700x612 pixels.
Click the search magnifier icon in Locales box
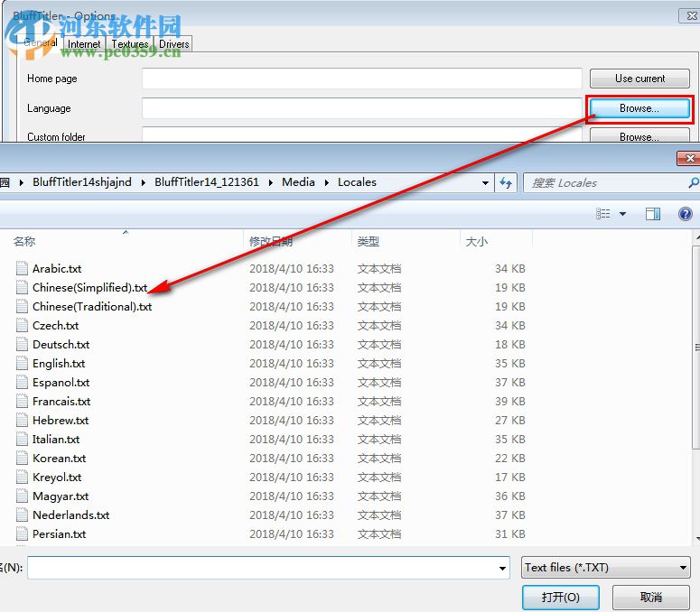click(694, 182)
